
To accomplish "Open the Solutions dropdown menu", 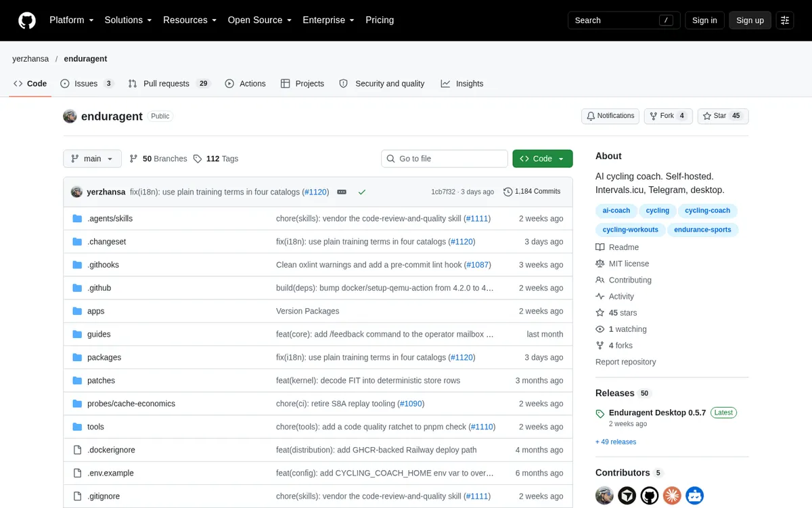I will [x=129, y=20].
